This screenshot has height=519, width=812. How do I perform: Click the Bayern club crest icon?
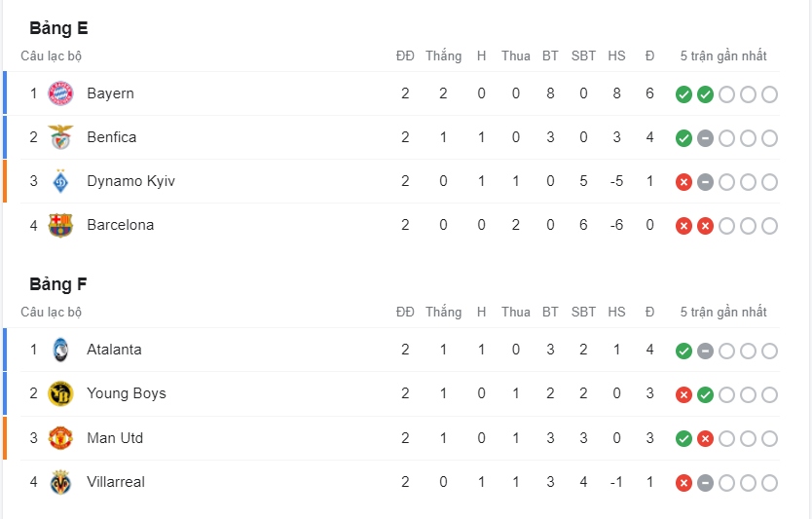tap(60, 93)
